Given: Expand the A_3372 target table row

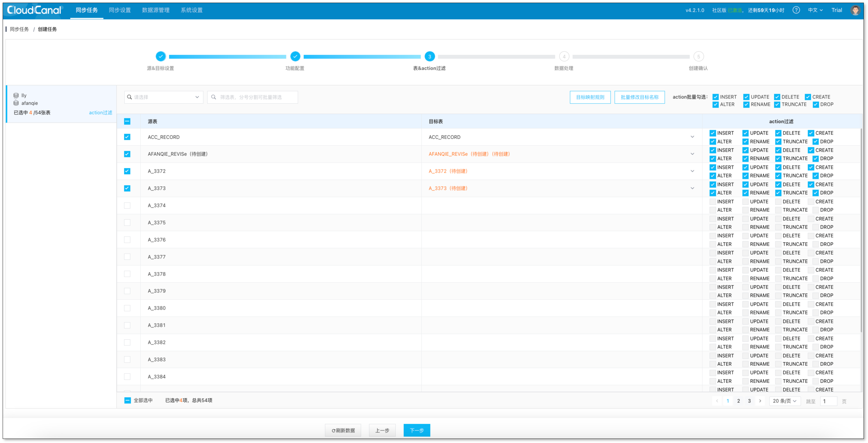Looking at the screenshot, I should point(692,171).
